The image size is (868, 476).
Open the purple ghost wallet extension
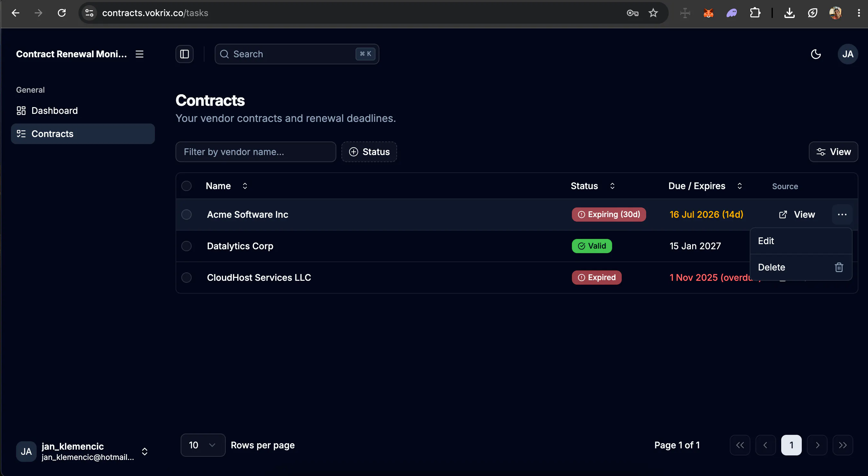732,13
